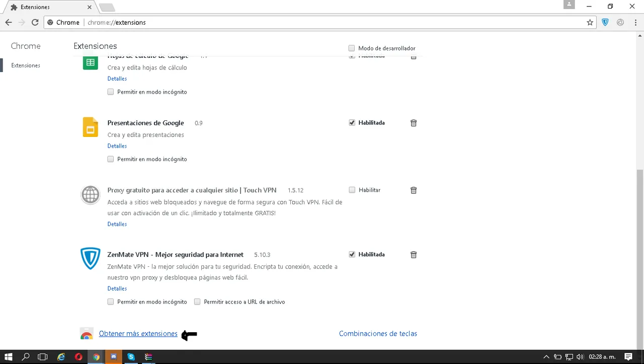Click the Touch VPN globe icon
The image size is (644, 364).
tap(91, 194)
